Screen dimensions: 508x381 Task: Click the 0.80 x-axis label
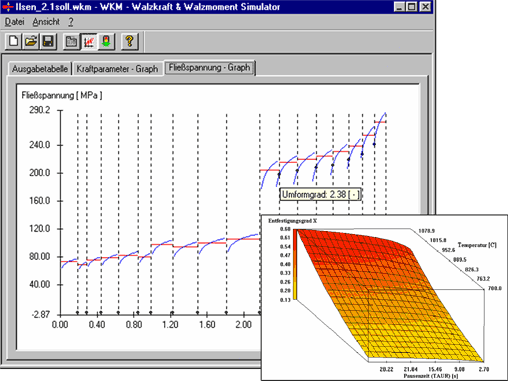(134, 325)
